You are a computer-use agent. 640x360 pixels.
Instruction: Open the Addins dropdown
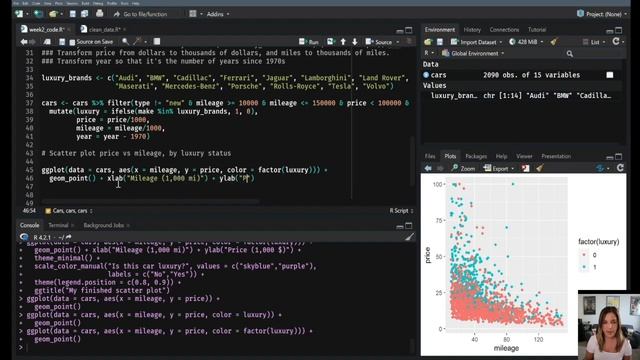pyautogui.click(x=218, y=14)
